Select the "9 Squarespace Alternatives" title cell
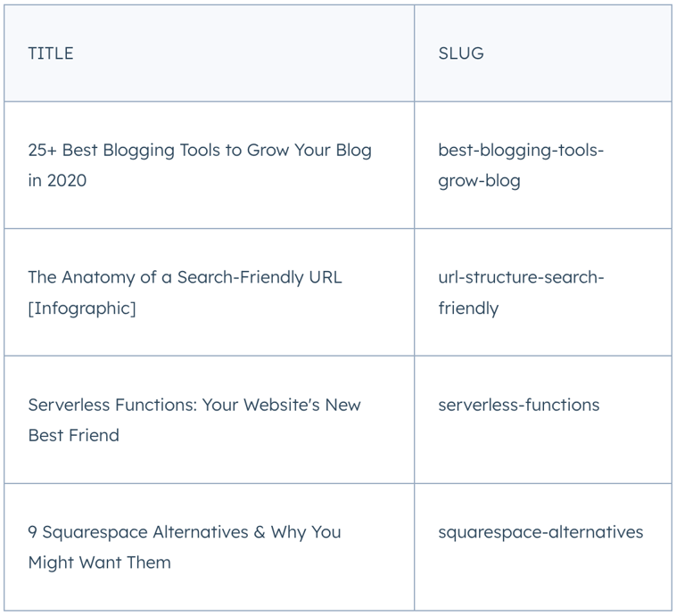The width and height of the screenshot is (676, 616). coord(185,546)
